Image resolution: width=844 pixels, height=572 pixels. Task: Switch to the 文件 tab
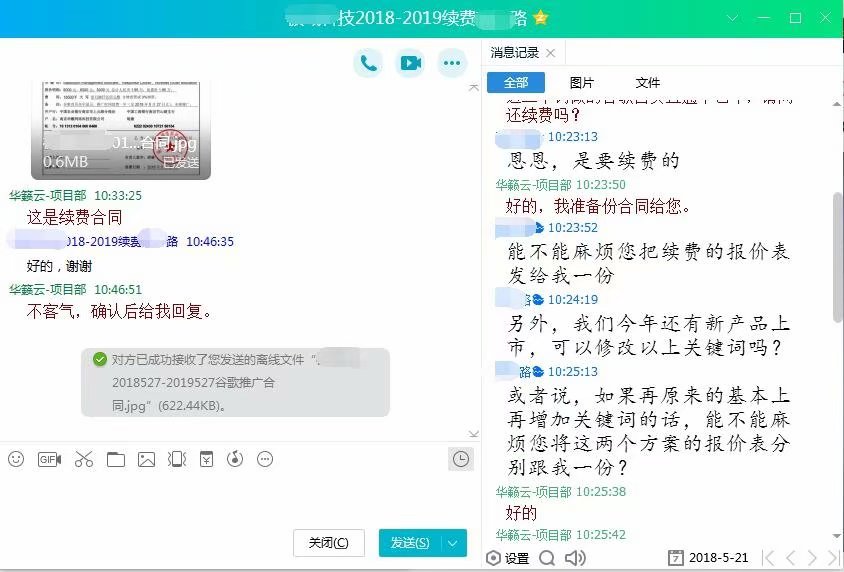click(x=648, y=83)
